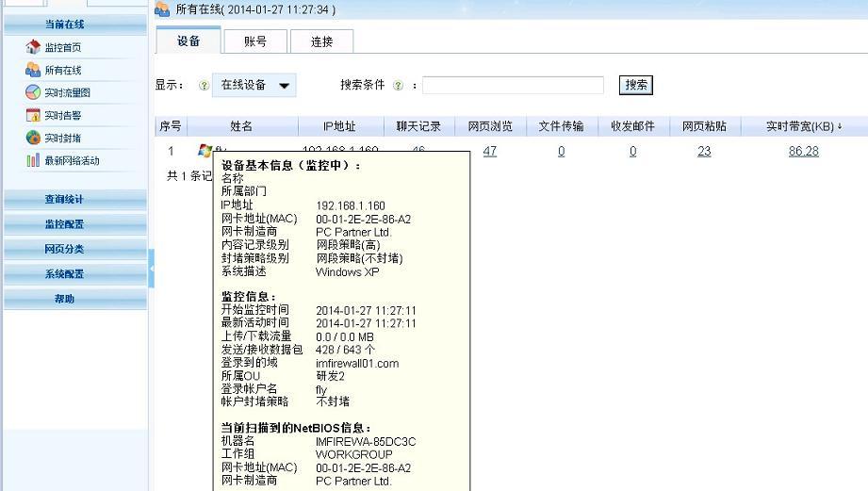
Task: Click the 所有在线 users icon in sidebar
Action: click(33, 70)
